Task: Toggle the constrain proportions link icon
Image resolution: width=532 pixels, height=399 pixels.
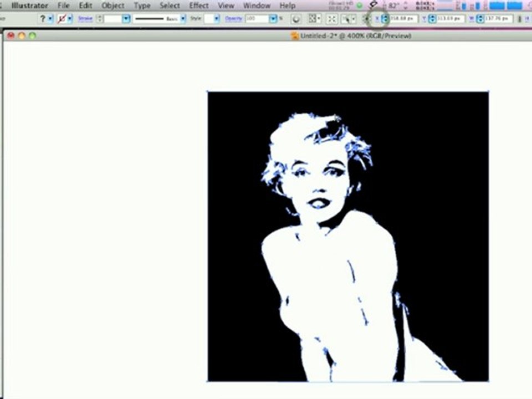Action: coord(519,19)
